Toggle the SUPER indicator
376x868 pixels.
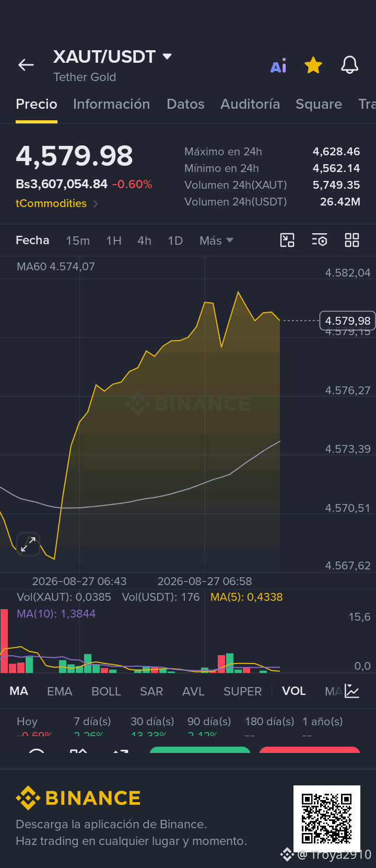[242, 691]
